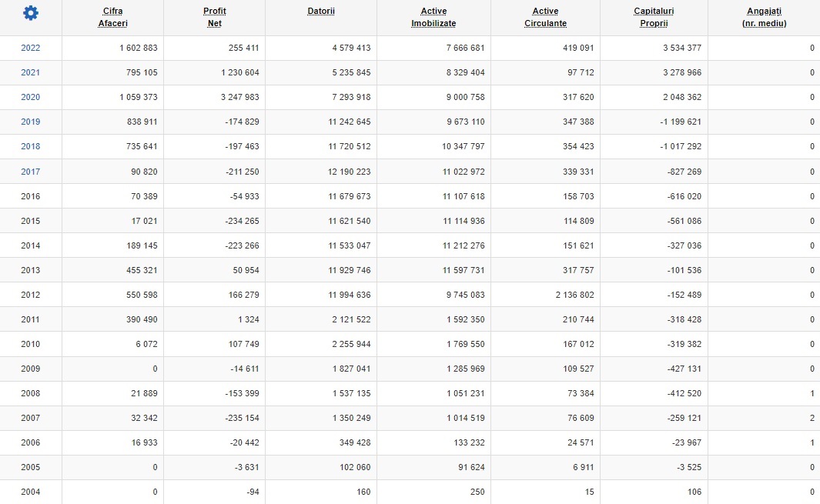Click the Angajați (nr. mediu) header

click(x=763, y=17)
